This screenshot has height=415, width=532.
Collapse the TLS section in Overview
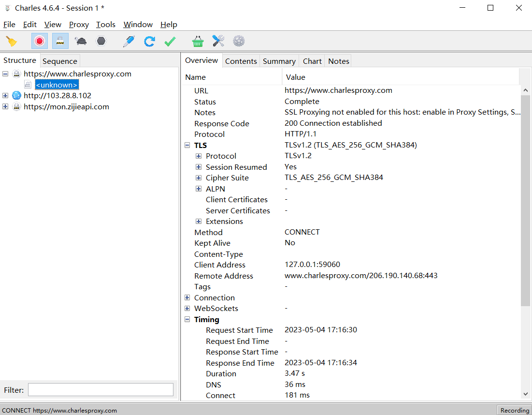187,145
